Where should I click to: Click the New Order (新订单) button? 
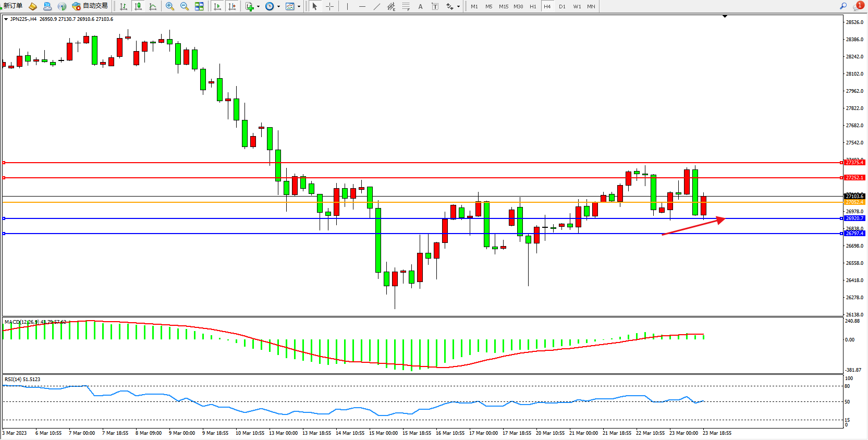click(13, 6)
